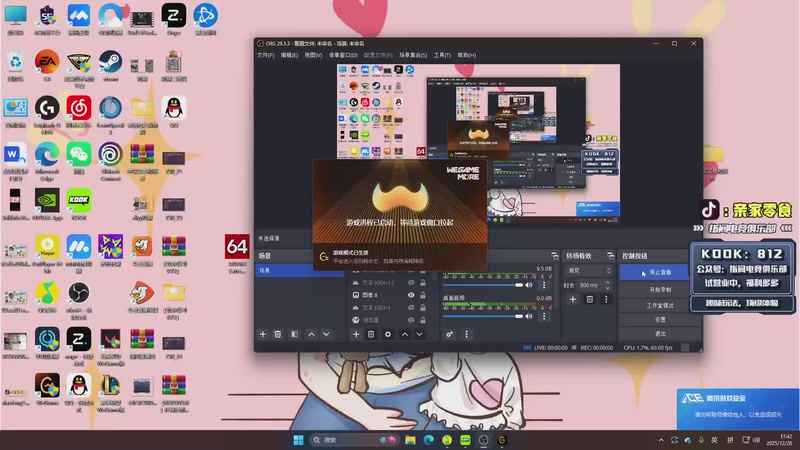Open the 停靠窗口(D) menu
800x450 pixels.
point(343,55)
